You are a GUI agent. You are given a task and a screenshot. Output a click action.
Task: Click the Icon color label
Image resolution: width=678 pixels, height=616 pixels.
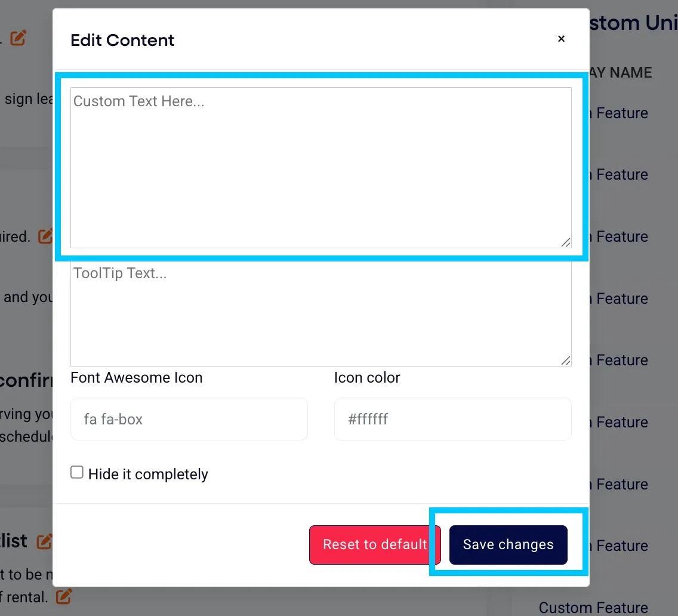366,378
